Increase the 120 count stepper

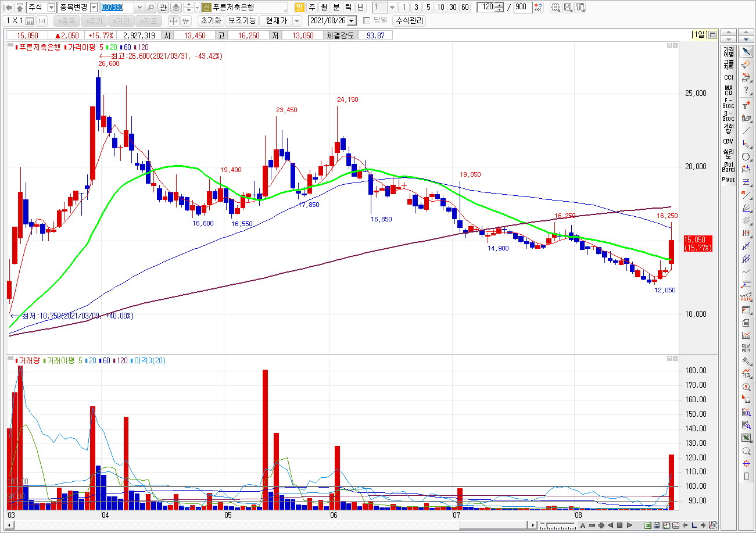(500, 5)
